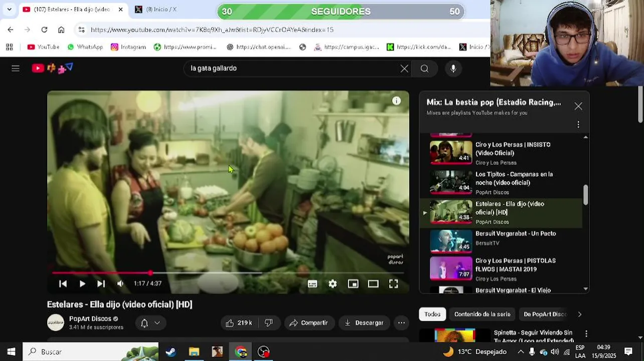Open the Windows Start menu

11,352
